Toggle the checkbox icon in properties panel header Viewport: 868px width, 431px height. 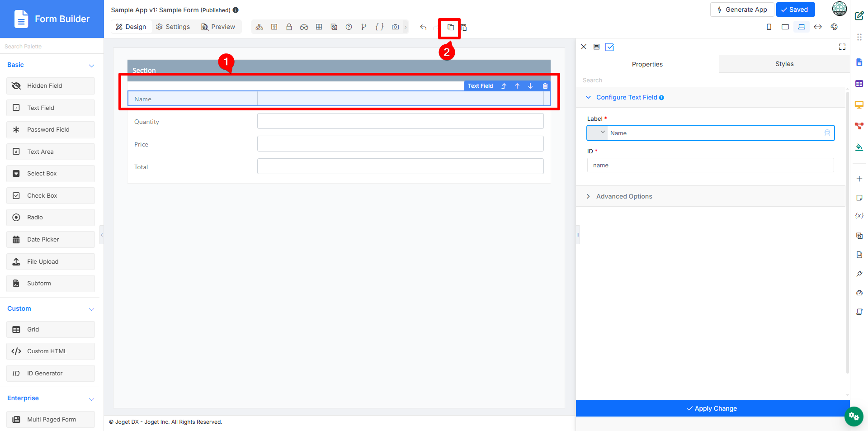[609, 47]
